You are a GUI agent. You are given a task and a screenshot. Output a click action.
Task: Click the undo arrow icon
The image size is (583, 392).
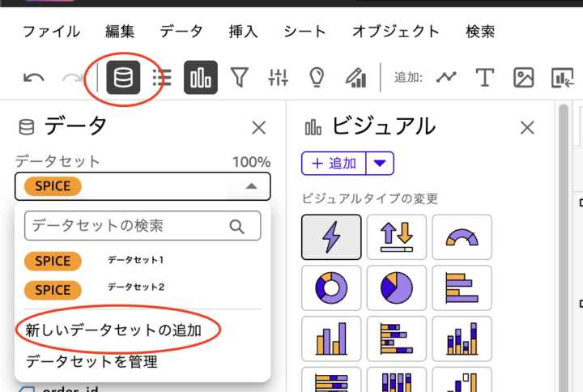point(34,78)
